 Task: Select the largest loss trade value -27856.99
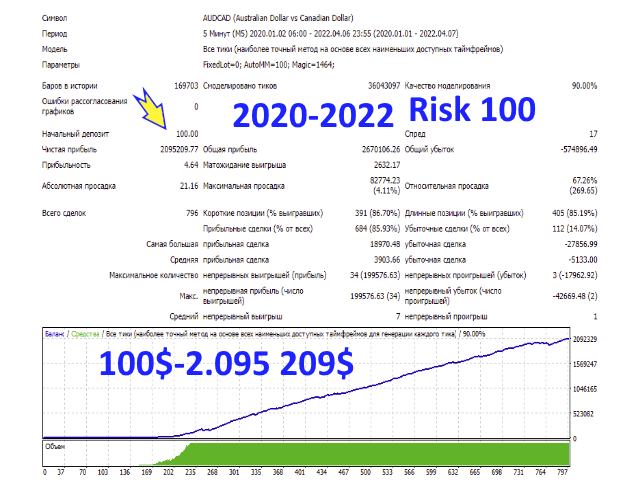click(x=581, y=244)
